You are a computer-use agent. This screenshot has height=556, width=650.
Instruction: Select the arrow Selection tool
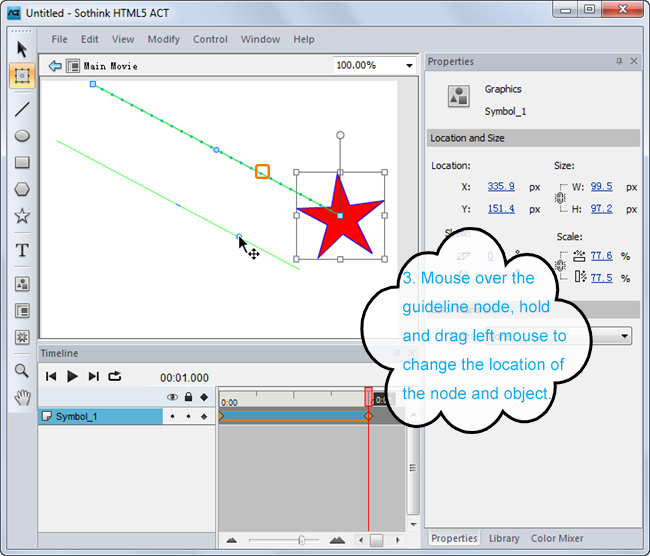[22, 49]
